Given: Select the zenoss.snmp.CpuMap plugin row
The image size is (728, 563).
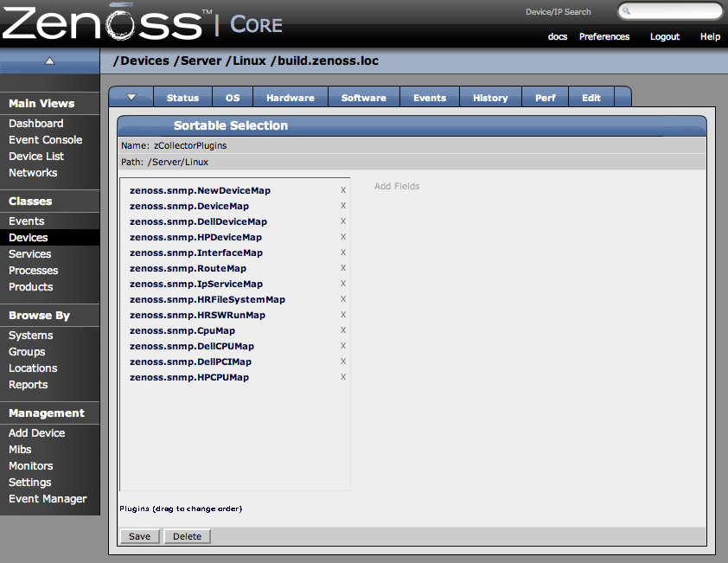Looking at the screenshot, I should tap(182, 330).
